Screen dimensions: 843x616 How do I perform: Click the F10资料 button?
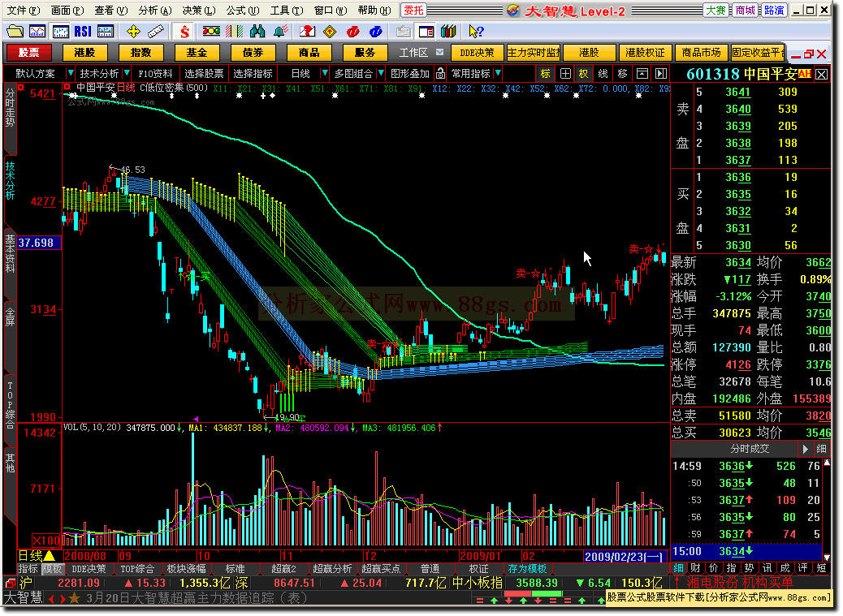click(155, 74)
